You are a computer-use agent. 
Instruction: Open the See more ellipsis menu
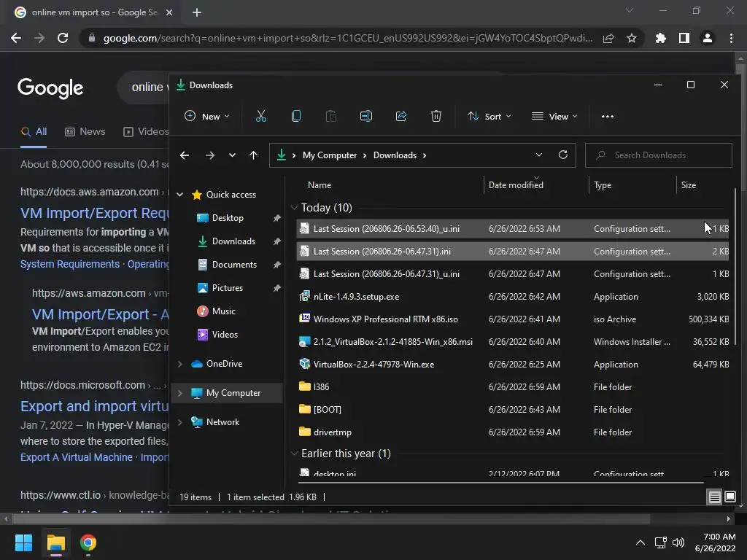[x=608, y=116]
